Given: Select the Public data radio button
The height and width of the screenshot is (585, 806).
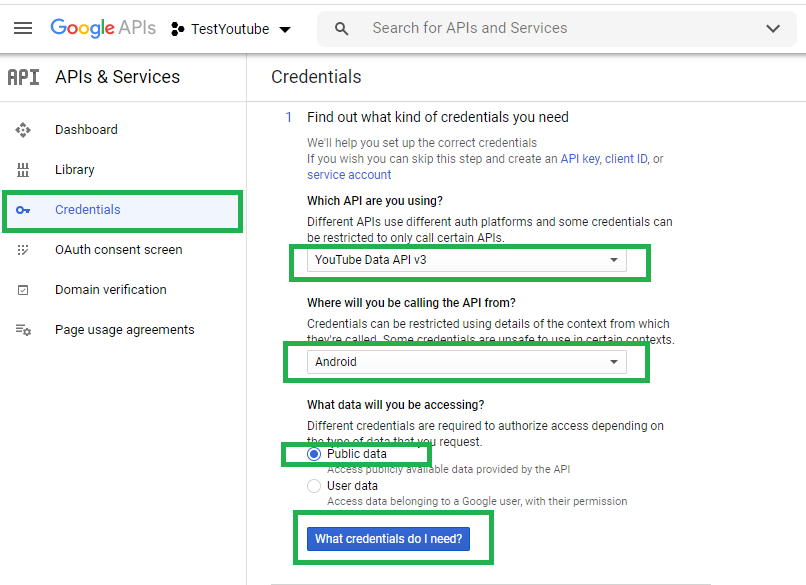Looking at the screenshot, I should point(314,454).
